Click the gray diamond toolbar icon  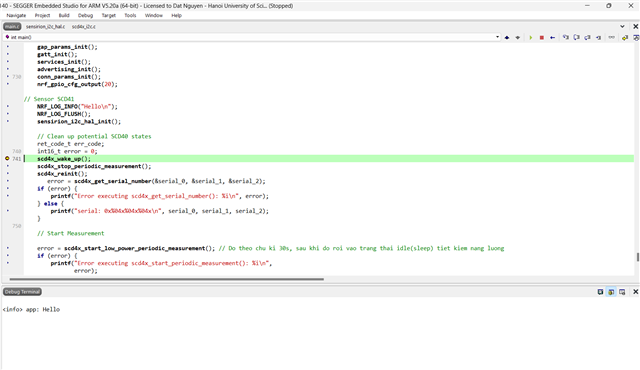518,38
